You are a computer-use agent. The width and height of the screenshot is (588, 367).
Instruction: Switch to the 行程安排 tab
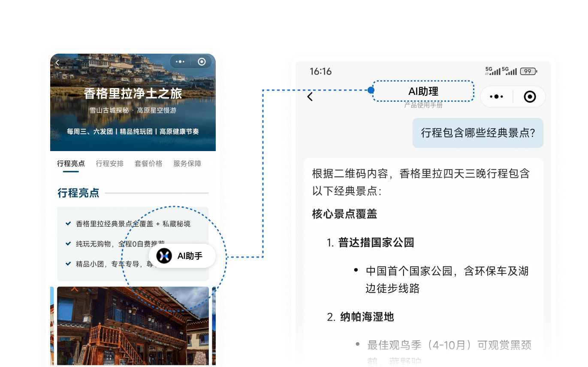[x=110, y=164]
